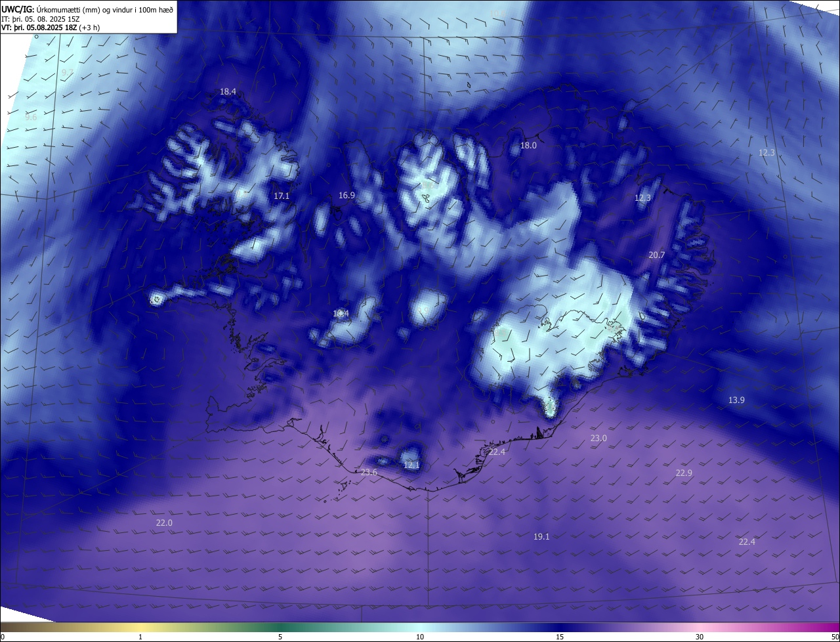Click the 18.0 value label
Image resolution: width=840 pixels, height=642 pixels.
point(528,146)
